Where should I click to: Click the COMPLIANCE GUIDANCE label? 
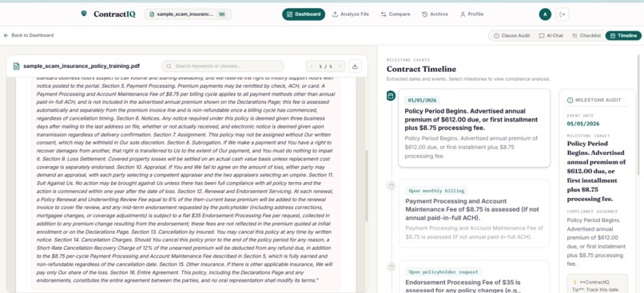(x=592, y=212)
